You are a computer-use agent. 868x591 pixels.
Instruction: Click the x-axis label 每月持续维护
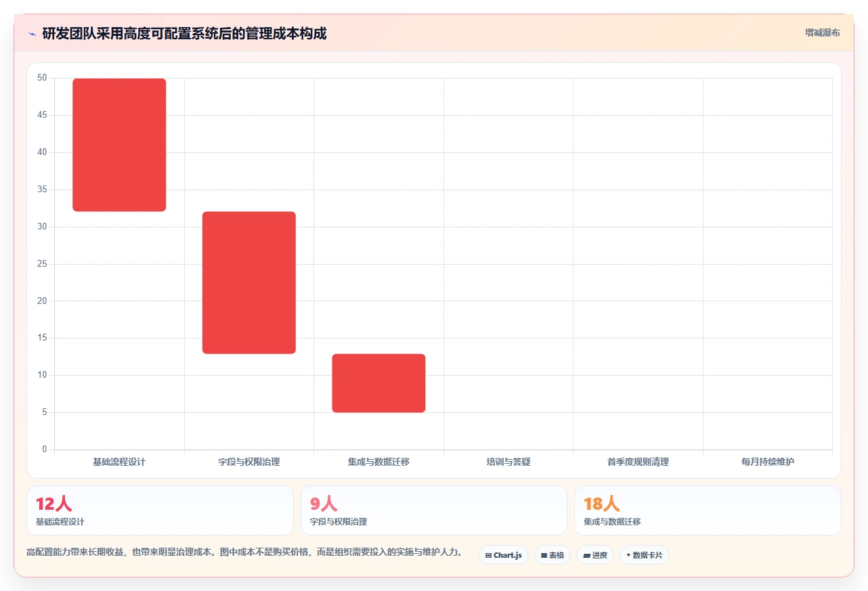pos(768,462)
